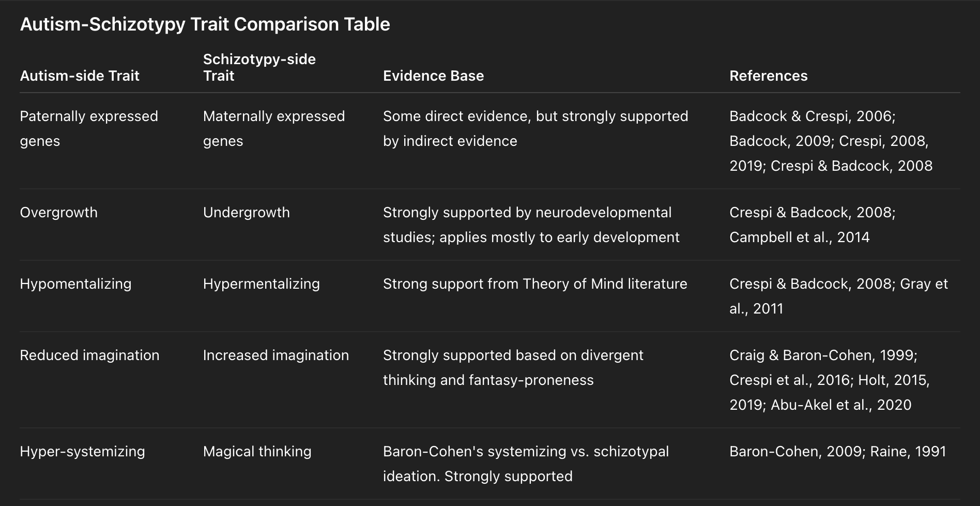This screenshot has width=980, height=506.
Task: Click the Autism-side Trait column header
Action: [x=80, y=76]
